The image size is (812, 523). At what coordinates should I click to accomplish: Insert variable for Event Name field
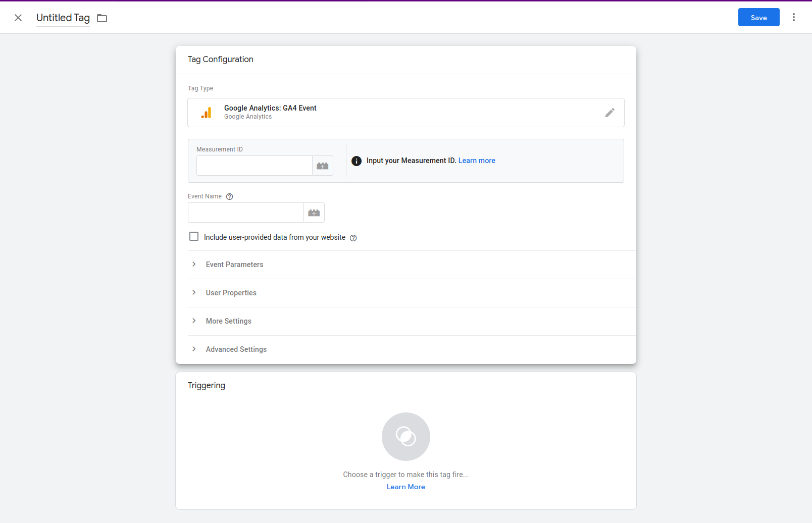(314, 213)
